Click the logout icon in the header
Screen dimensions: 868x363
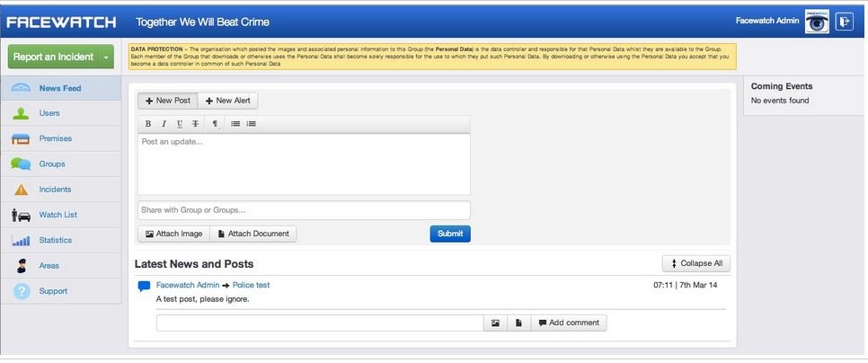(x=844, y=22)
